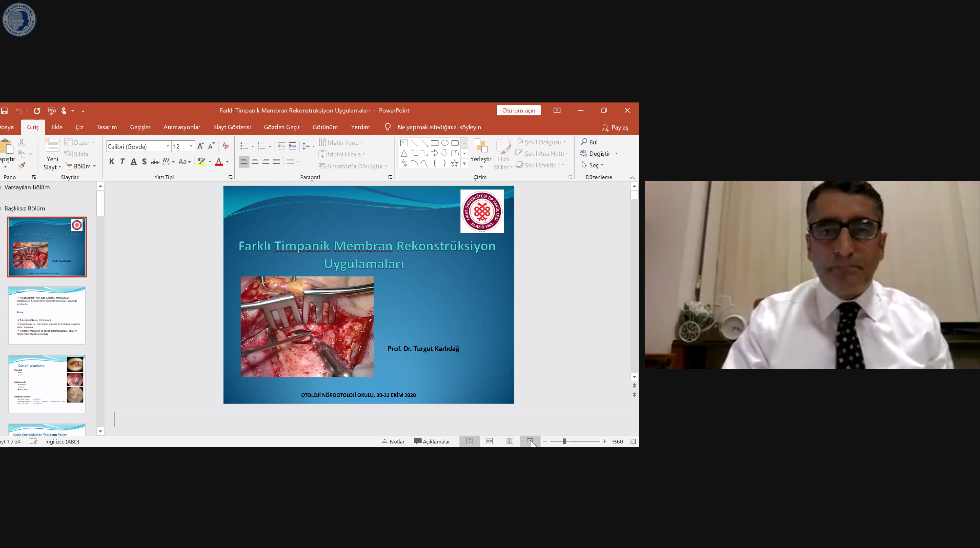Toggle text Shadow (S) formatting
The width and height of the screenshot is (980, 548).
[x=144, y=162]
